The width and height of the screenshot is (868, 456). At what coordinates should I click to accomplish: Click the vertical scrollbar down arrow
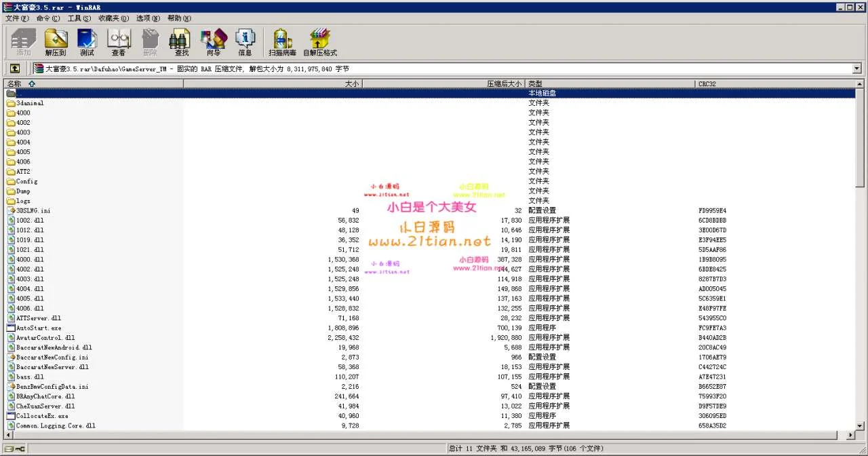tap(860, 425)
